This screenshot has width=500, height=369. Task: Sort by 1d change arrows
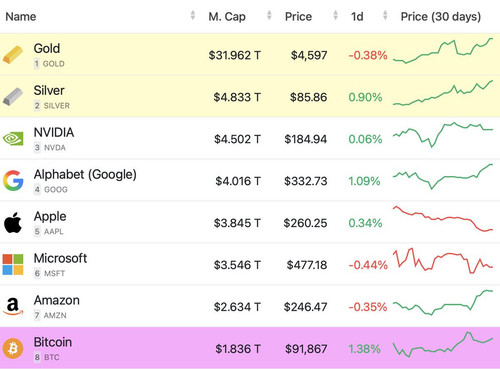tap(385, 15)
